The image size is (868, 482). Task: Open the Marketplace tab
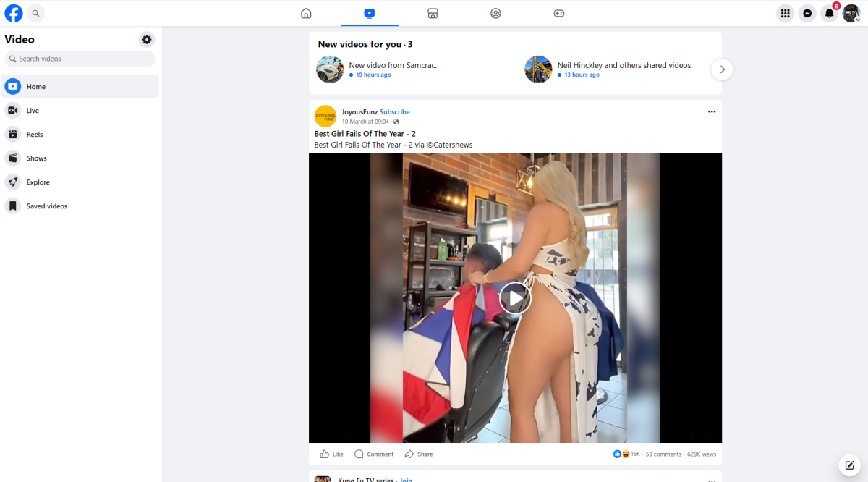click(x=433, y=13)
